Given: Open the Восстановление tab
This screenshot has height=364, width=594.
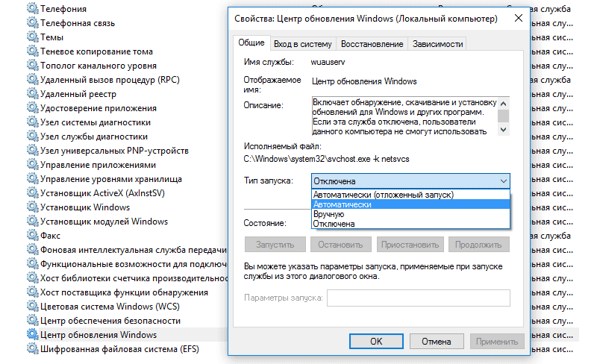Looking at the screenshot, I should point(372,44).
